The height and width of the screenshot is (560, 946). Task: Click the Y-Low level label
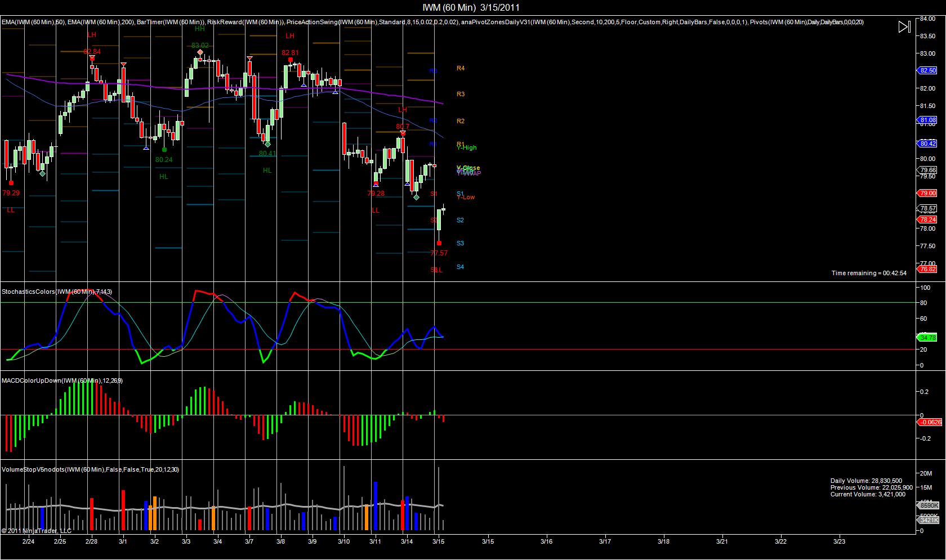(466, 197)
